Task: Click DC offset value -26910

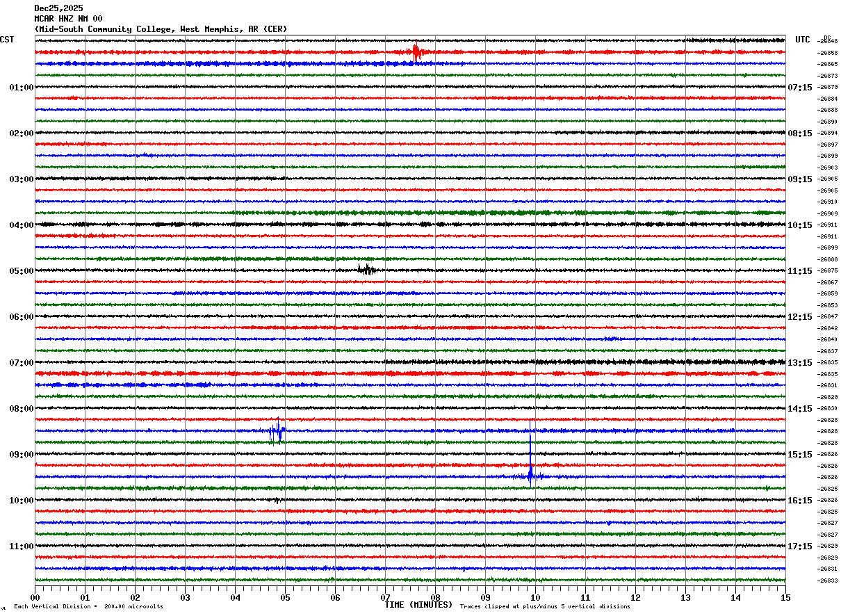Action: tap(828, 202)
